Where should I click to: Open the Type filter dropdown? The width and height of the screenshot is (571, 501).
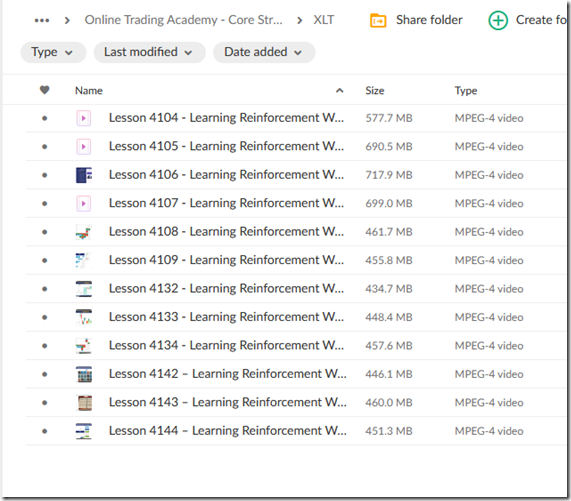point(53,52)
